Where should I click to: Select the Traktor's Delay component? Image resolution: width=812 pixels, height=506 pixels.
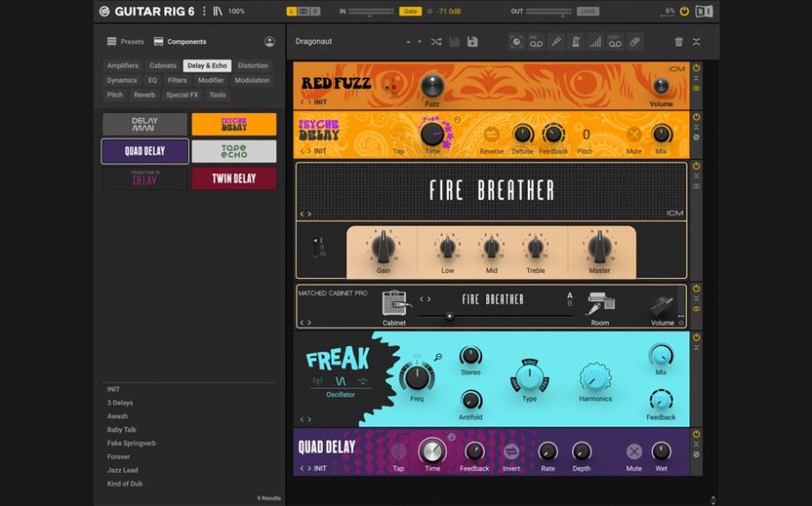[145, 178]
